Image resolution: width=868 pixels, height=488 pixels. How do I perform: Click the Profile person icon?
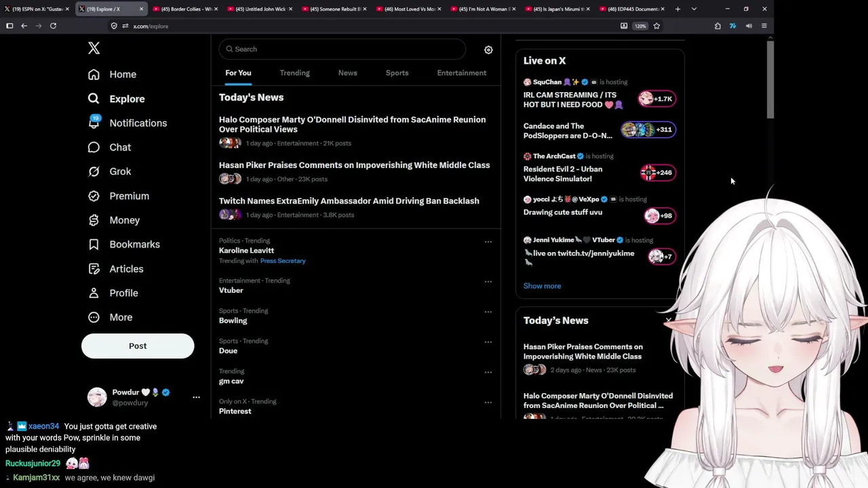(94, 293)
